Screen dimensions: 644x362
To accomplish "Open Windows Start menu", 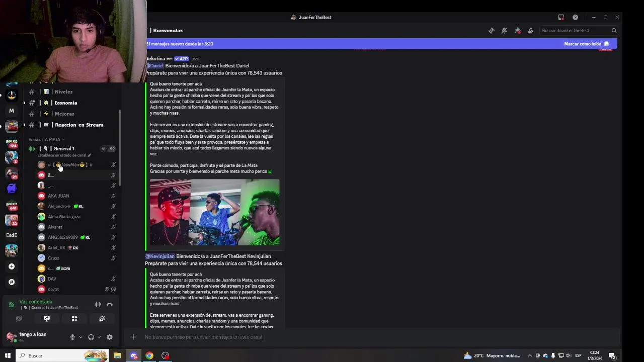I will click(8, 355).
